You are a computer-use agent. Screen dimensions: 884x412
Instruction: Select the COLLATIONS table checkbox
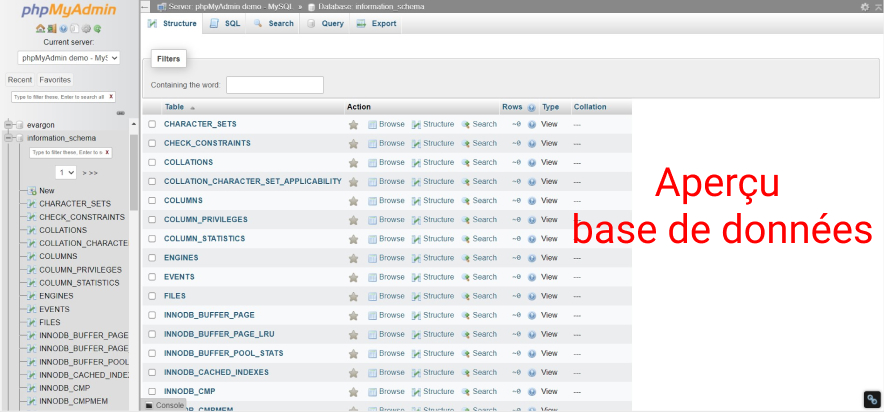coord(152,162)
